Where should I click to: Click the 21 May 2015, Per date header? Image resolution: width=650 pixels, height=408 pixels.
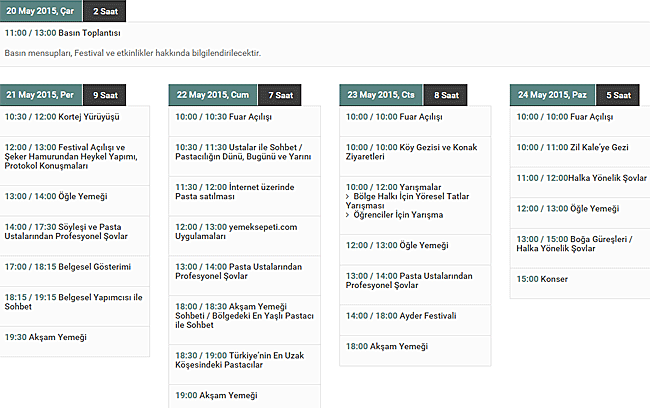40,95
